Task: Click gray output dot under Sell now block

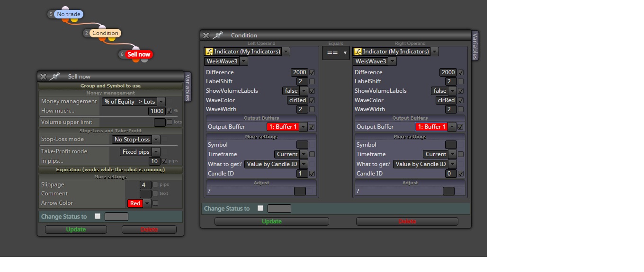Action: coord(144,59)
